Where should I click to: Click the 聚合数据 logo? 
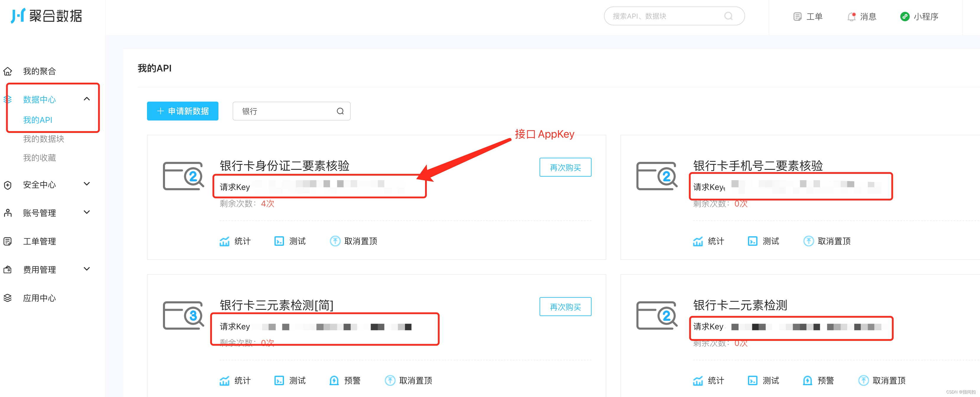pos(46,16)
